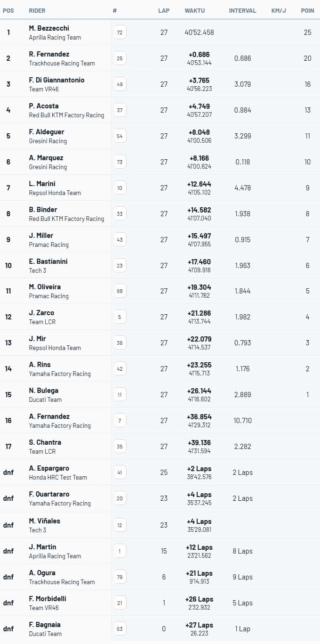Click the number 1 badge for J. Martin
Viewport: 320px width, 644px height.
[x=120, y=551]
